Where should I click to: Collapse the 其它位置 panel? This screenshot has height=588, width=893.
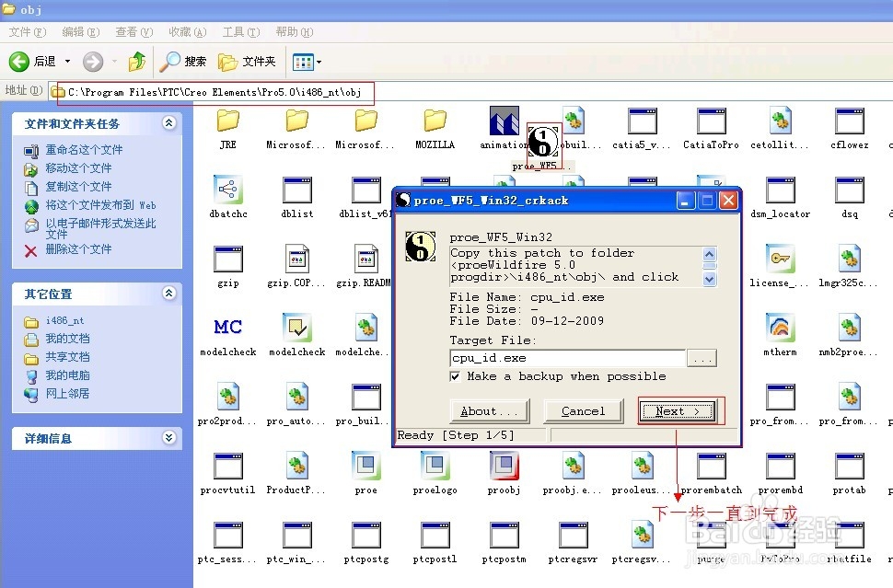[x=169, y=293]
